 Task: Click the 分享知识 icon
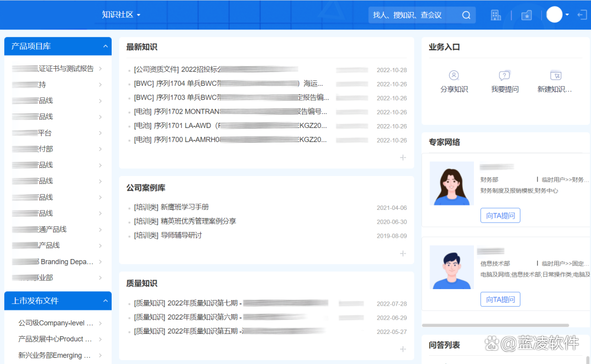[454, 75]
